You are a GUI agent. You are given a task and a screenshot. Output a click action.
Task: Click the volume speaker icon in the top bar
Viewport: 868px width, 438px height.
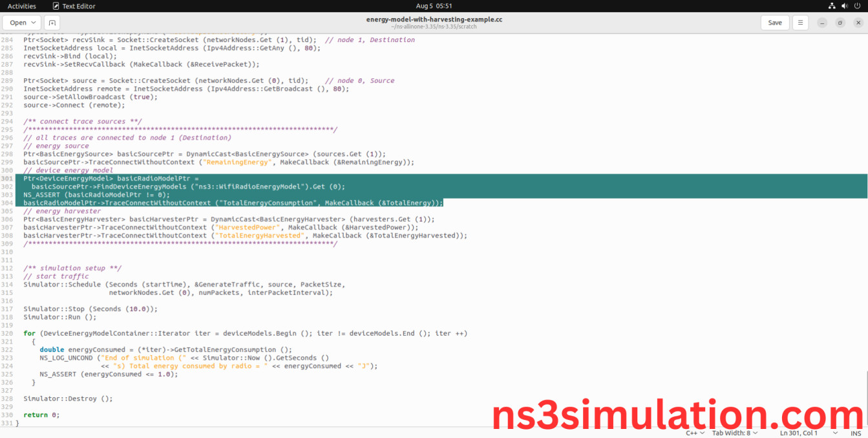(x=843, y=5)
